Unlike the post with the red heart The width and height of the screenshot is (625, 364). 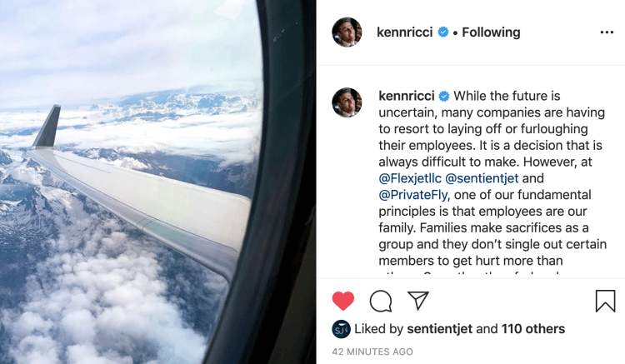tap(342, 301)
